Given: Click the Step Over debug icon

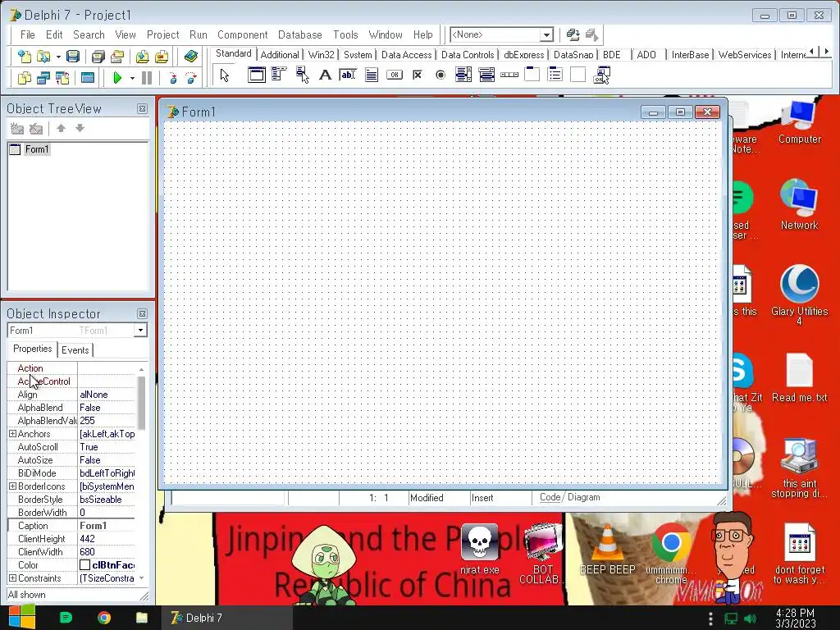Looking at the screenshot, I should [x=191, y=78].
